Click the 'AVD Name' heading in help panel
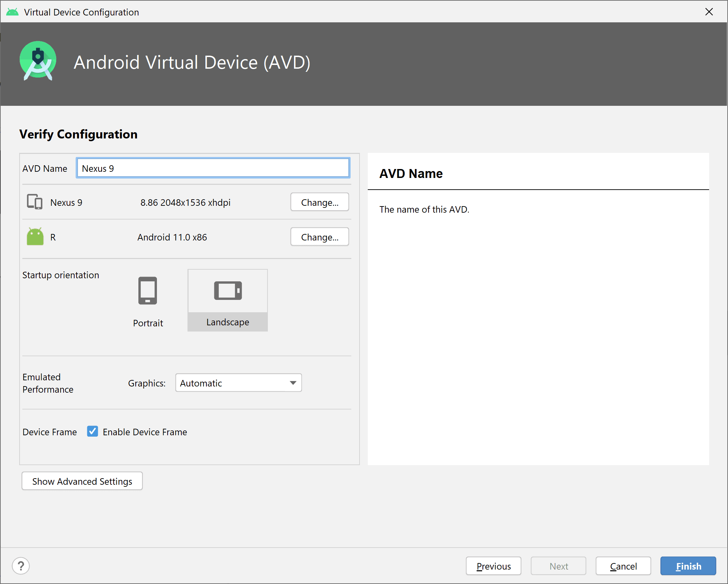 coord(411,173)
